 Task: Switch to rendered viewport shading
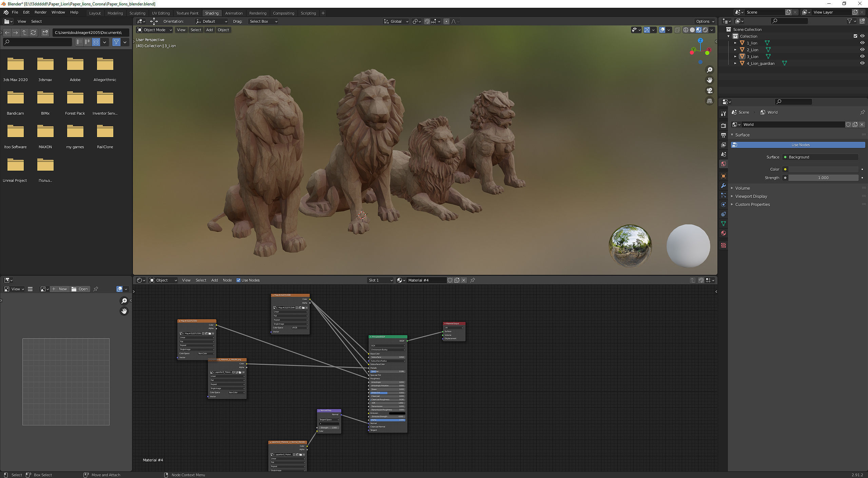click(705, 30)
